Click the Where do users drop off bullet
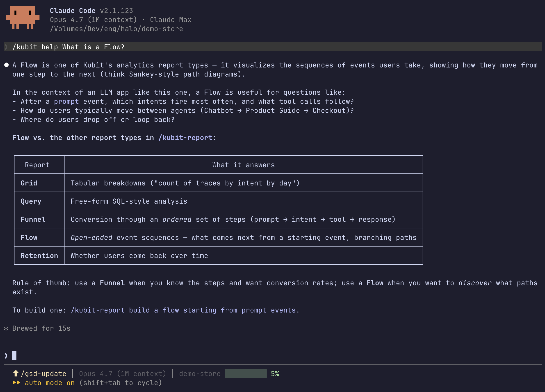Image resolution: width=545 pixels, height=392 pixels. point(93,120)
